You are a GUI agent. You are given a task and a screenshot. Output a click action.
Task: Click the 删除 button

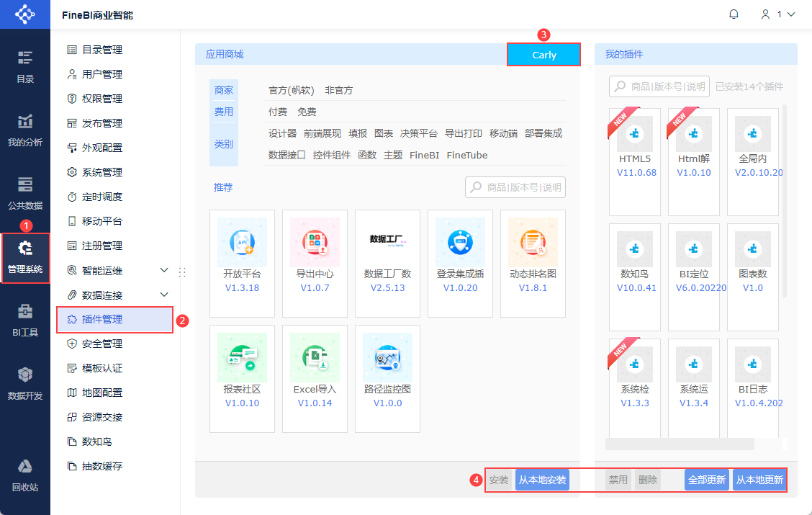click(x=647, y=480)
